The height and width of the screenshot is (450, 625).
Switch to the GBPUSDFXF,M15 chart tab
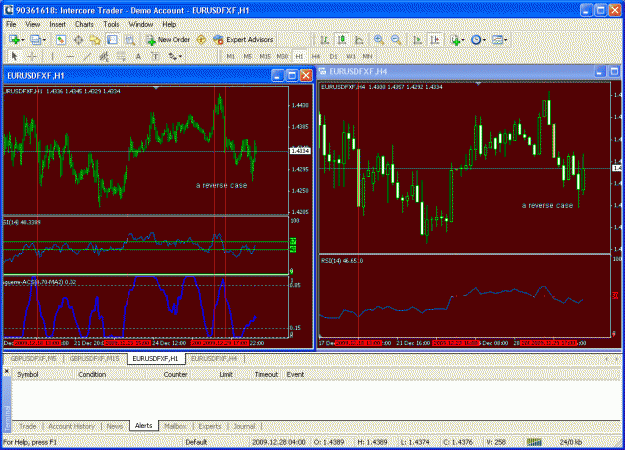coord(94,359)
